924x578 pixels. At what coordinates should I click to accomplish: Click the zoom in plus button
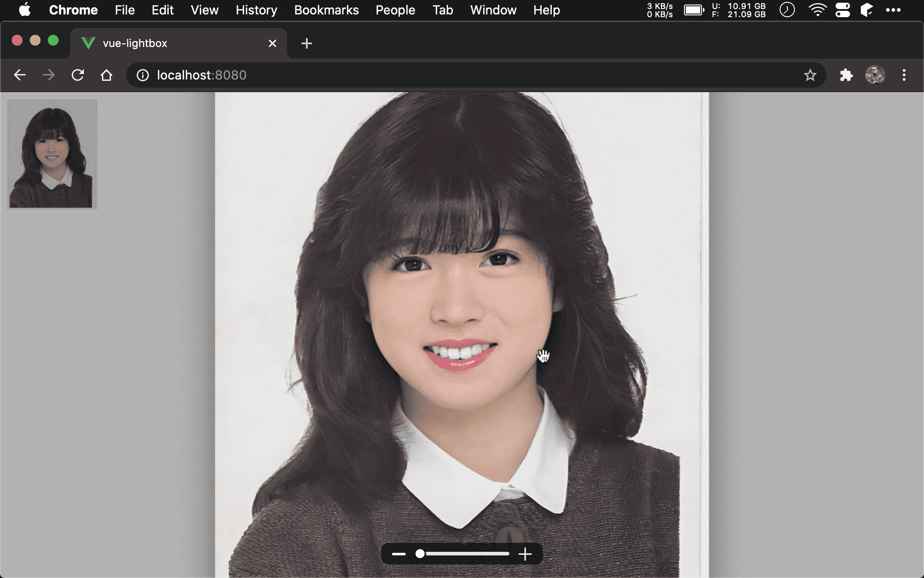coord(525,554)
